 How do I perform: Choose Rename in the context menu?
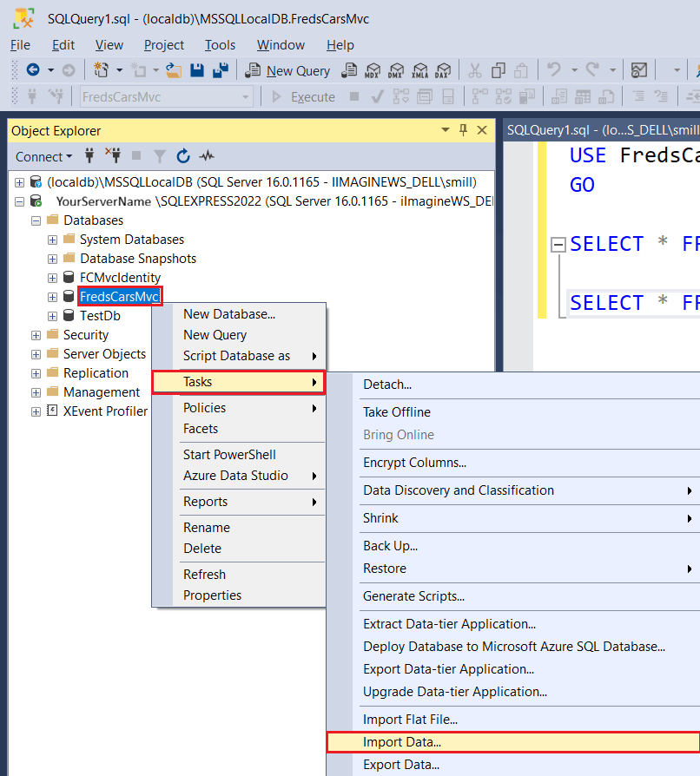[239, 528]
